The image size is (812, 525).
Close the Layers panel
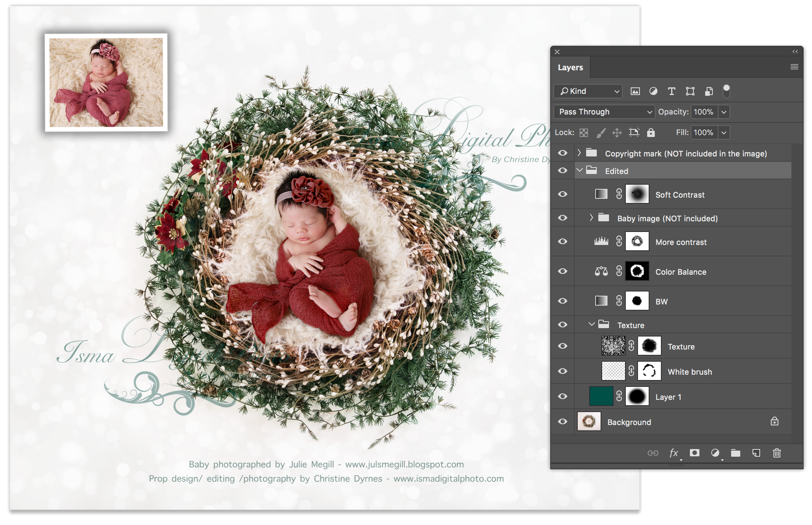557,52
